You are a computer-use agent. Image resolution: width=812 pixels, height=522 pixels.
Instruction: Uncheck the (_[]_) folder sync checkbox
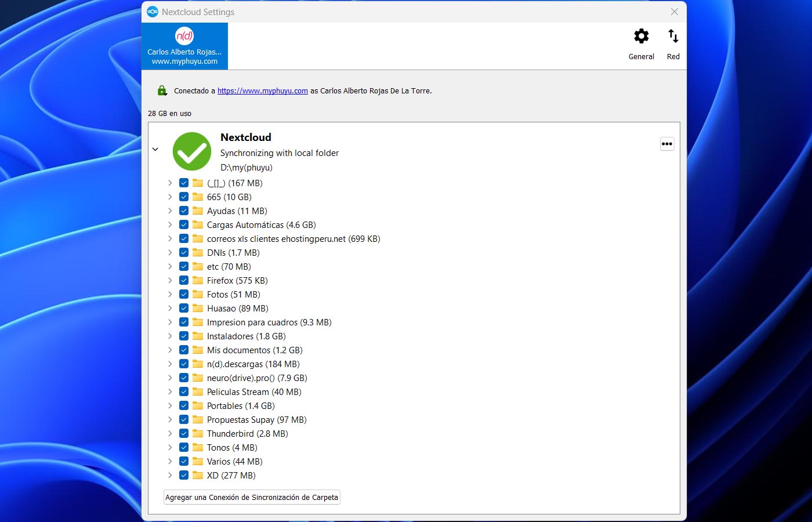184,183
